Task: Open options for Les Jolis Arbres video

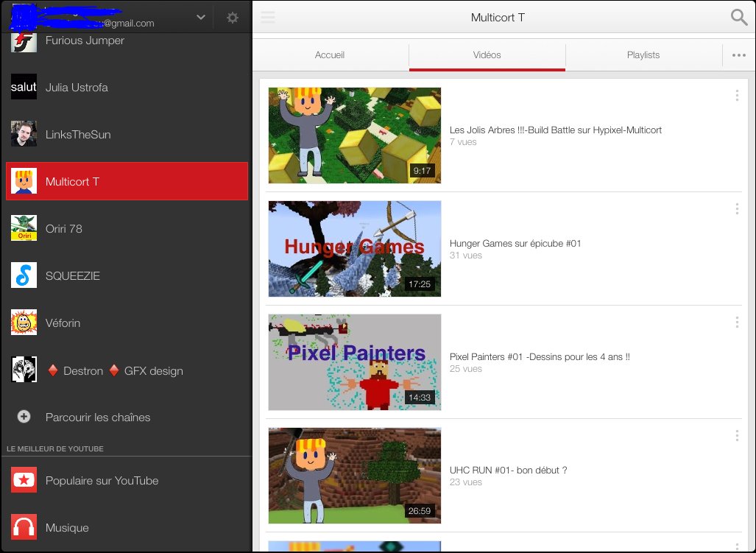Action: pos(737,96)
